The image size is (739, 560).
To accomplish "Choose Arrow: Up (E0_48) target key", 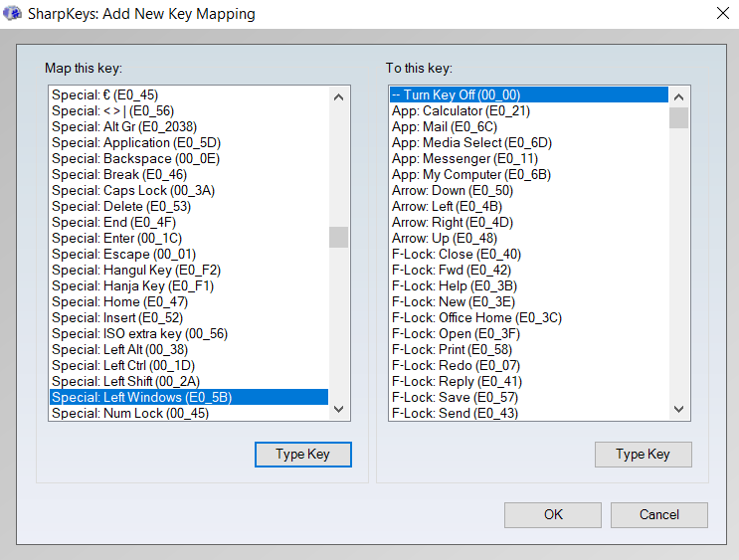I will click(445, 238).
